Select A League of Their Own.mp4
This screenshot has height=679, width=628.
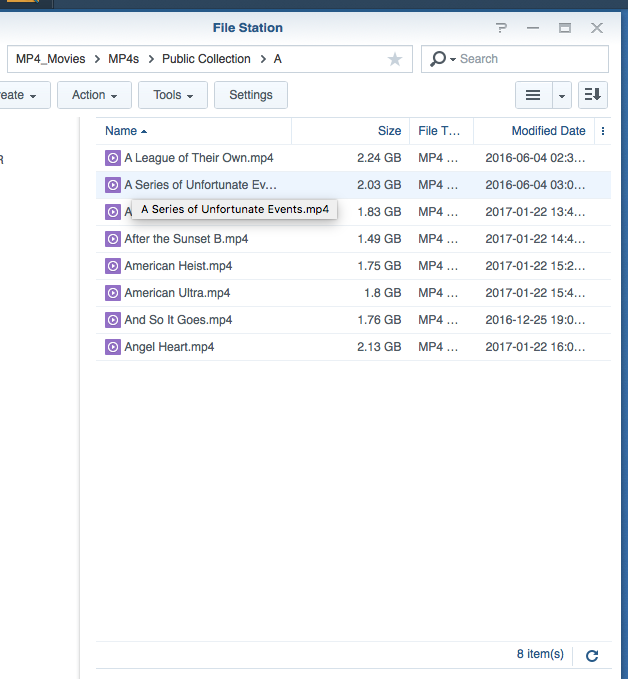click(x=199, y=158)
